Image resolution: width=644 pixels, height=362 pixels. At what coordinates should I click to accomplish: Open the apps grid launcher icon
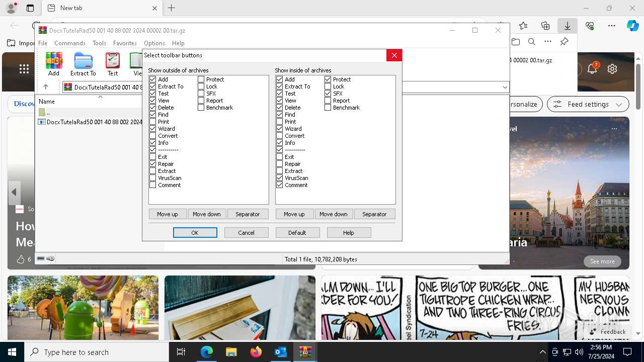point(24,69)
